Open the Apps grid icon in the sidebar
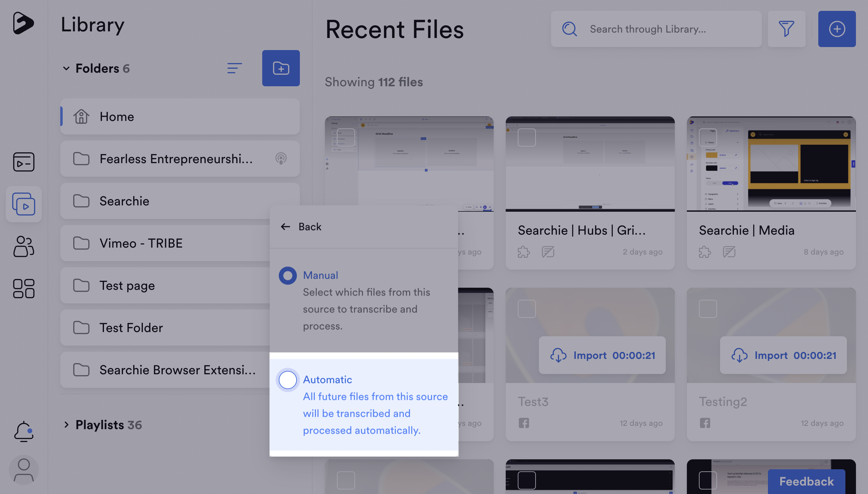868x494 pixels. [24, 289]
